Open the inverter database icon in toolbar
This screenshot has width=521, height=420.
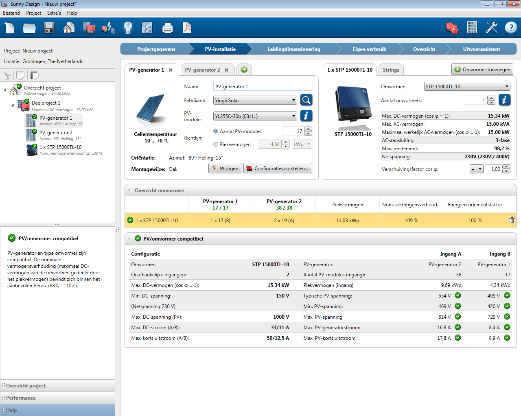(452, 27)
